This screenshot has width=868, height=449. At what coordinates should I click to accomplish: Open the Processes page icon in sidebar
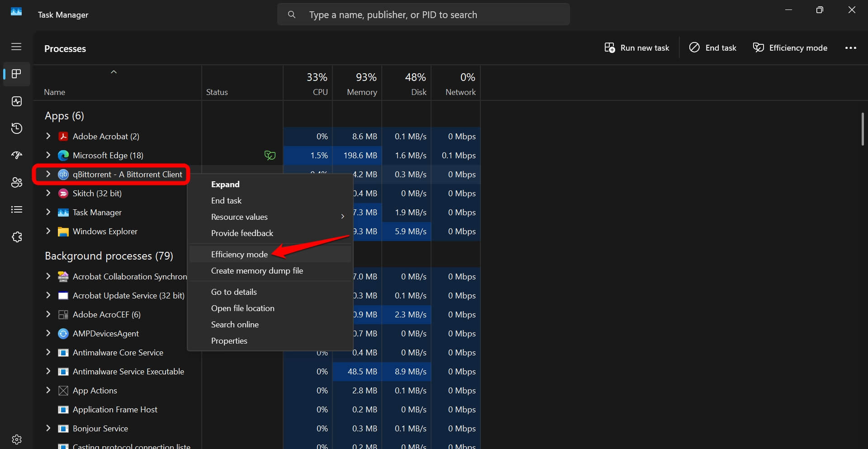(x=17, y=74)
